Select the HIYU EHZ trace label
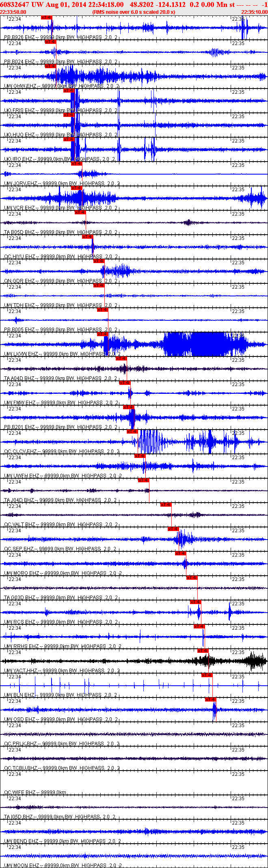 [x=61, y=257]
